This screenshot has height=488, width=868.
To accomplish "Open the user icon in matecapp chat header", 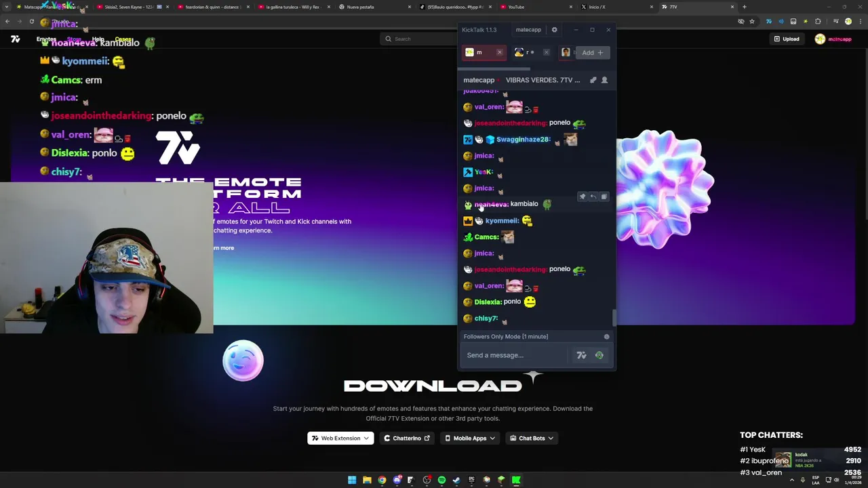I will pyautogui.click(x=604, y=80).
